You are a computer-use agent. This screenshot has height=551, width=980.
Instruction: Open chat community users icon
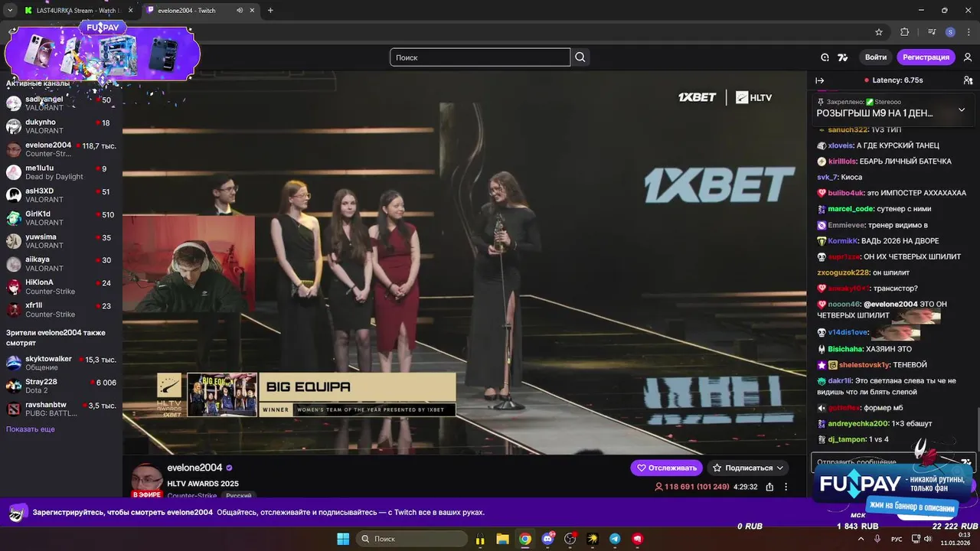[x=968, y=80]
